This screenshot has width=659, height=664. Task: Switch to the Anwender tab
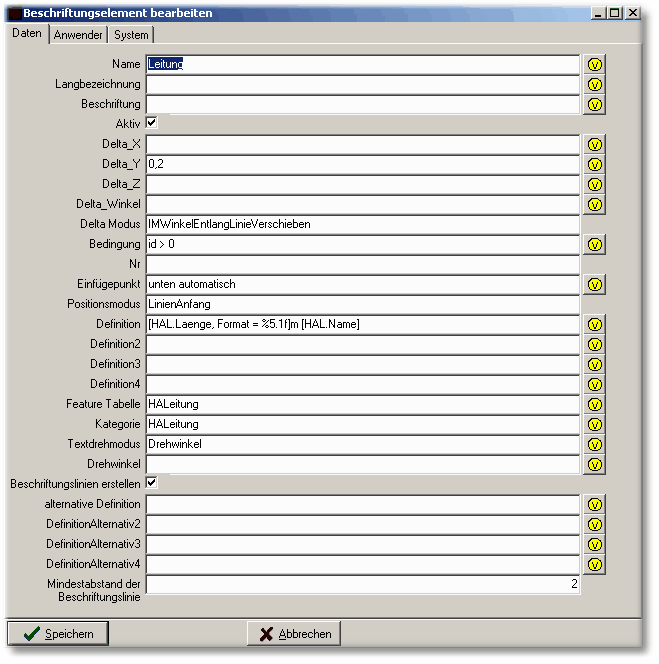click(78, 34)
